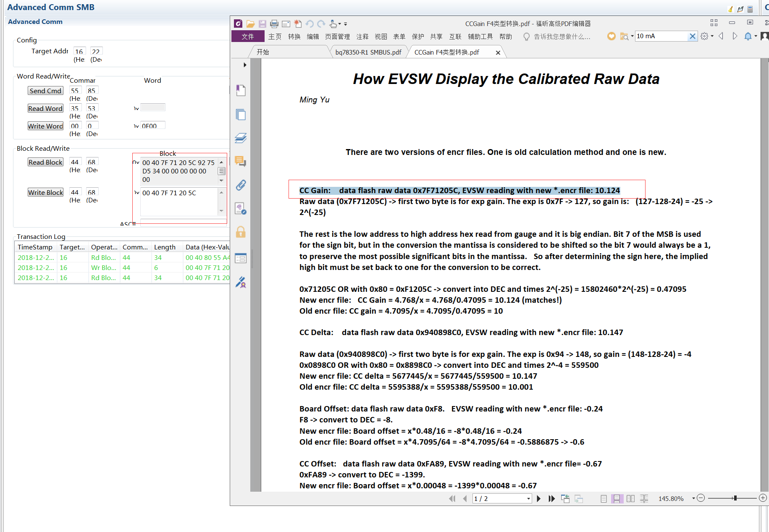Expand the hand tool dropdown arrow
Viewport: 769px width, 532px height.
(x=340, y=24)
